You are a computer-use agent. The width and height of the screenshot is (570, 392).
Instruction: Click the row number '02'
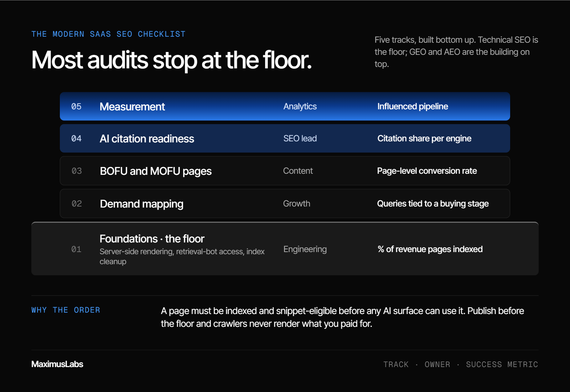tap(77, 204)
